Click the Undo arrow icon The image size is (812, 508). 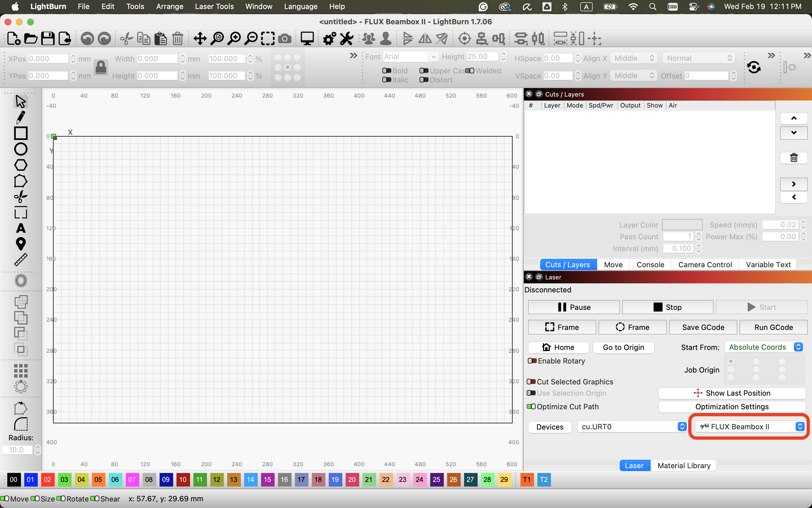click(x=87, y=39)
